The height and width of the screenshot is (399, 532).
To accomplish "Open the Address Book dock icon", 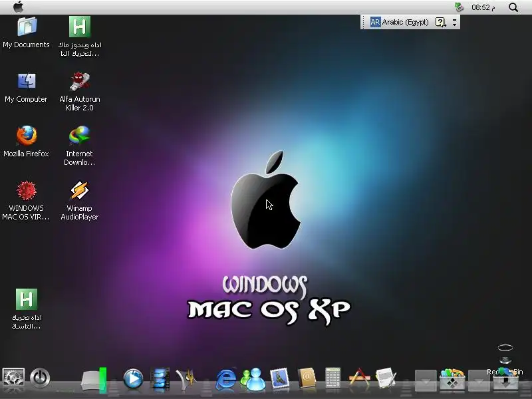I will (x=307, y=378).
